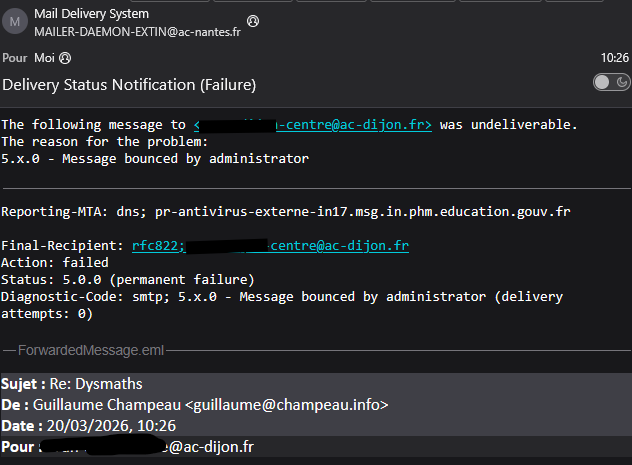Click '5.x.0 - Message bounced by administrator' line
This screenshot has width=632, height=465.
pos(155,159)
